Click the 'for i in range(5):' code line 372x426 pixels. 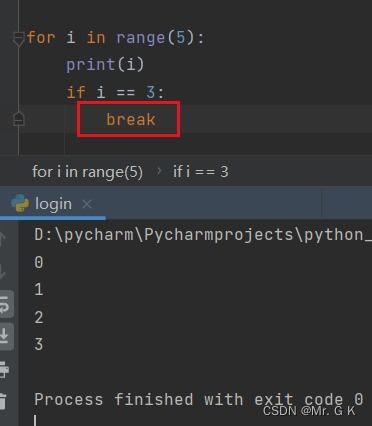click(x=115, y=37)
